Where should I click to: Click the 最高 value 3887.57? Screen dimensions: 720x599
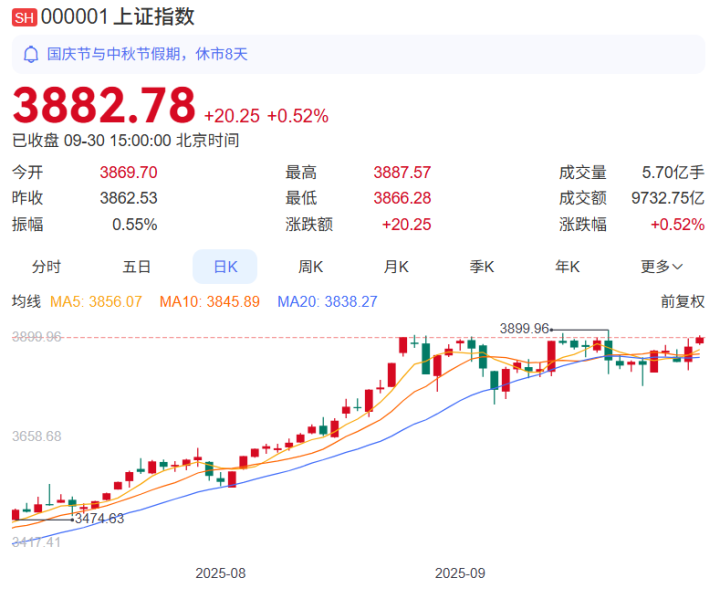[x=402, y=172]
